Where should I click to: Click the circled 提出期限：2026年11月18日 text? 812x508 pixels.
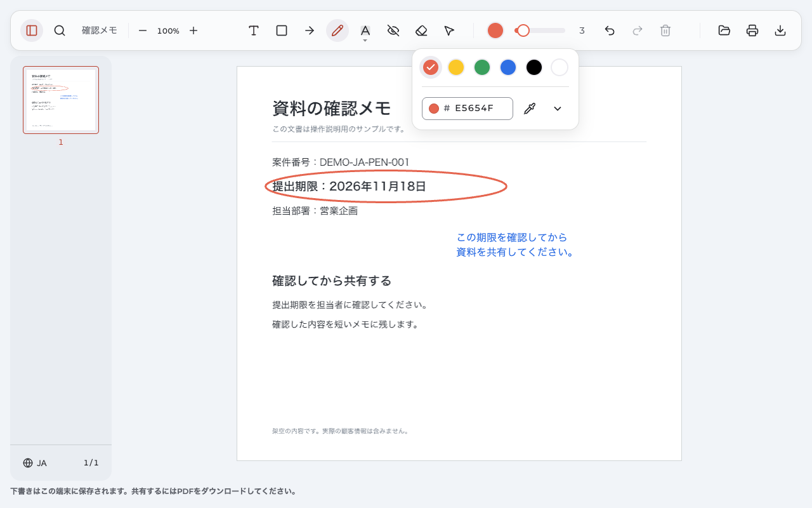(x=349, y=187)
